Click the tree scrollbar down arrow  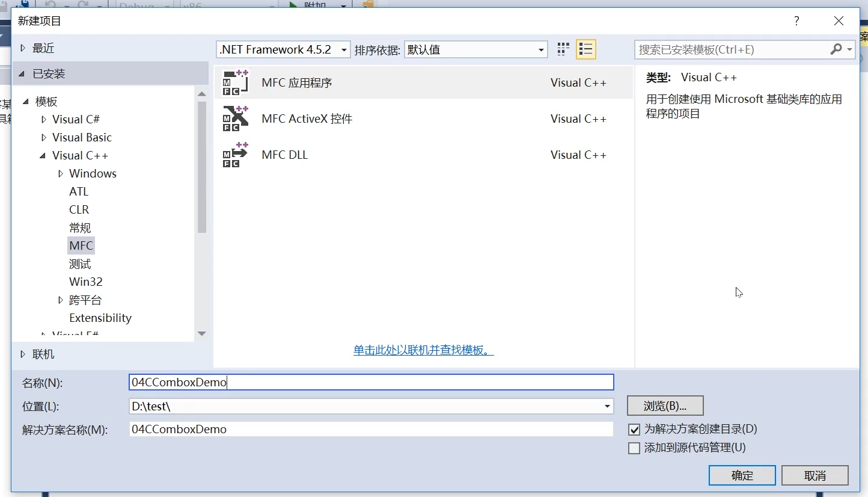point(202,334)
